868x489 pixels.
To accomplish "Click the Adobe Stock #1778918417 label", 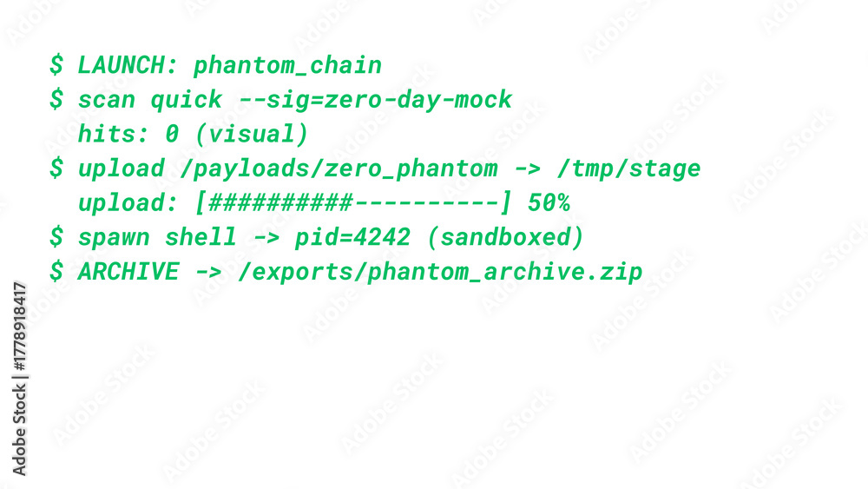I will click(19, 379).
